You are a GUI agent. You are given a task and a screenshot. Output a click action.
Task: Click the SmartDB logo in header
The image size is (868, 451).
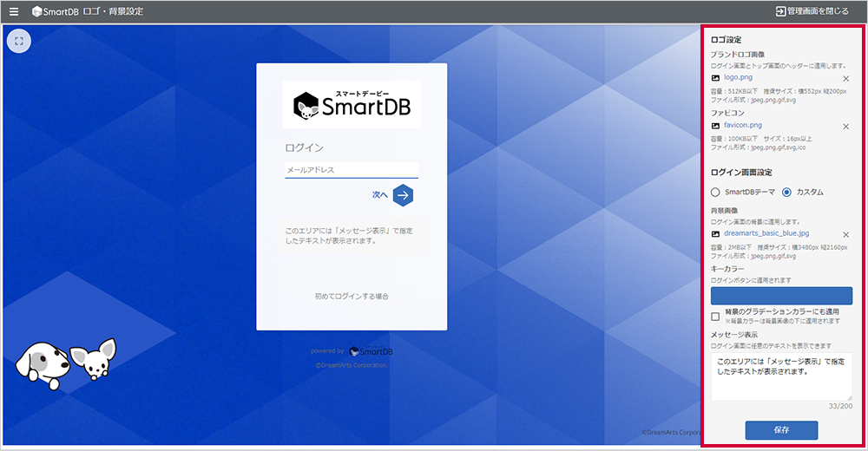(56, 11)
